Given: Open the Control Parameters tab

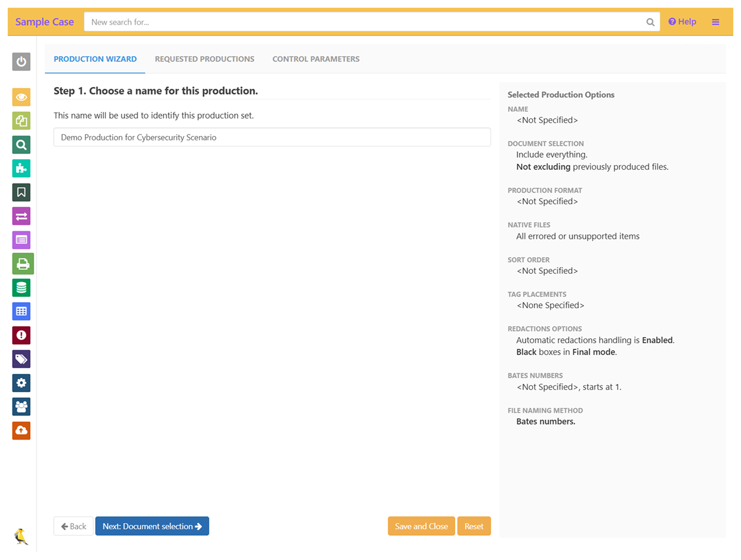Looking at the screenshot, I should point(315,59).
